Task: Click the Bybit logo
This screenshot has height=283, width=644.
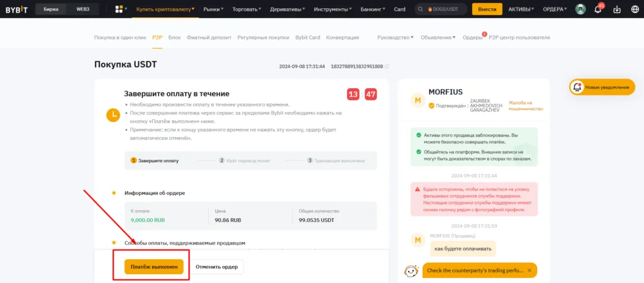Action: (16, 9)
